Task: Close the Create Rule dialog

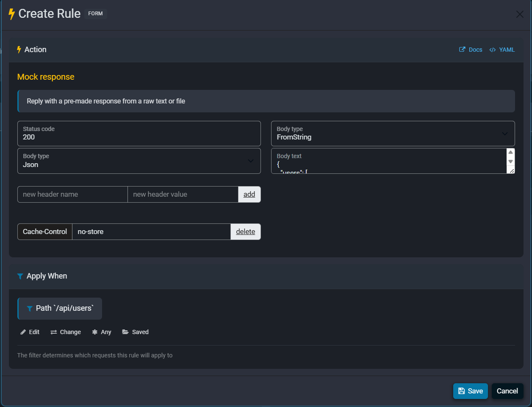Action: click(x=520, y=14)
